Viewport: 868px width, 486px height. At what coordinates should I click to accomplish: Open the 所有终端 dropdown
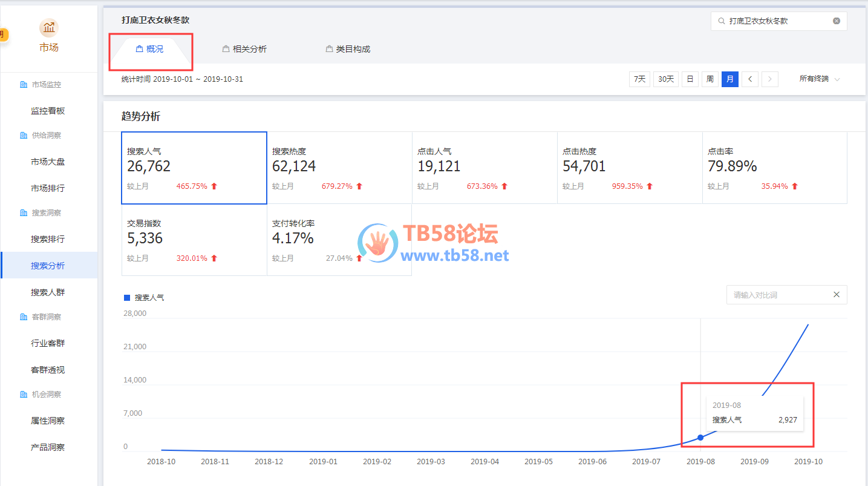[820, 79]
